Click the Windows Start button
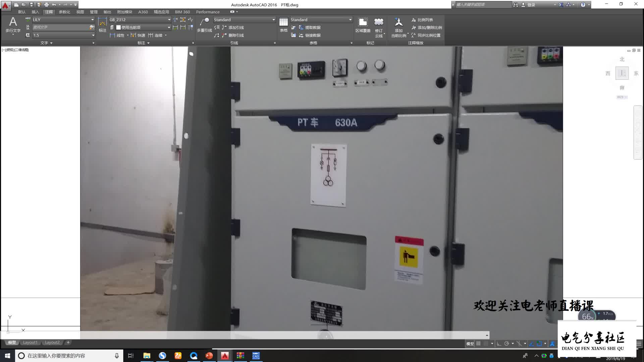644x362 pixels. [x=7, y=356]
